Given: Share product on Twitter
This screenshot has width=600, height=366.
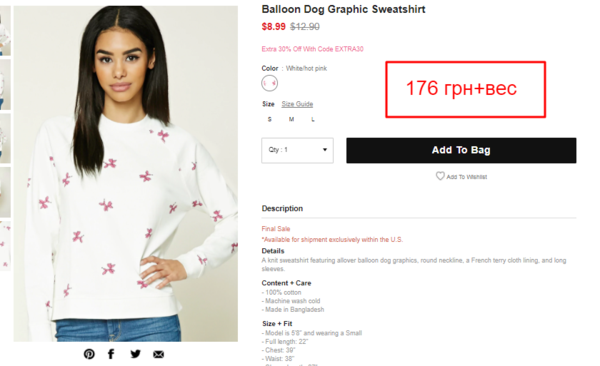Looking at the screenshot, I should (x=135, y=354).
